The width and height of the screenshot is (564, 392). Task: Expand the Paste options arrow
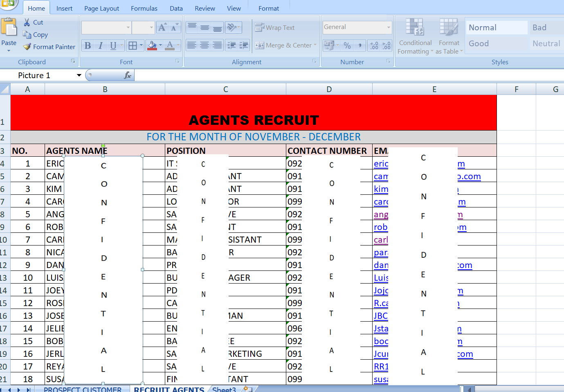(9, 51)
